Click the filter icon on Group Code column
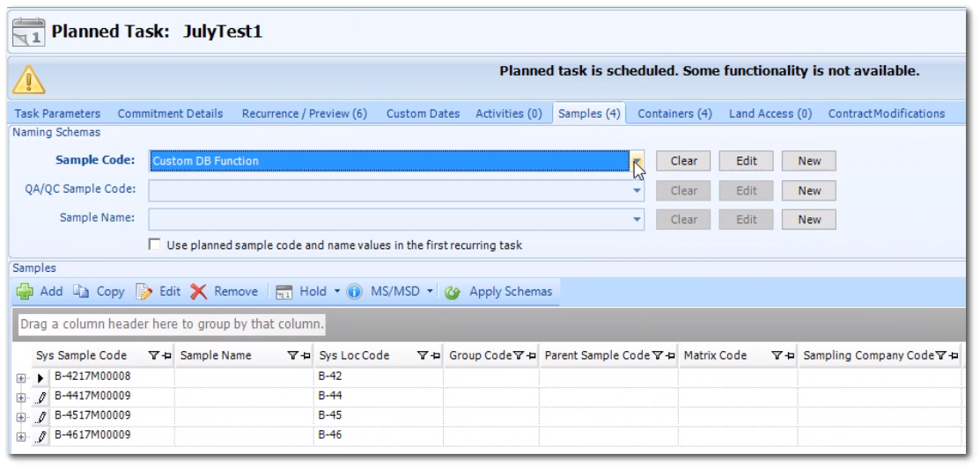Viewport: 980px width, 468px height. (x=518, y=355)
